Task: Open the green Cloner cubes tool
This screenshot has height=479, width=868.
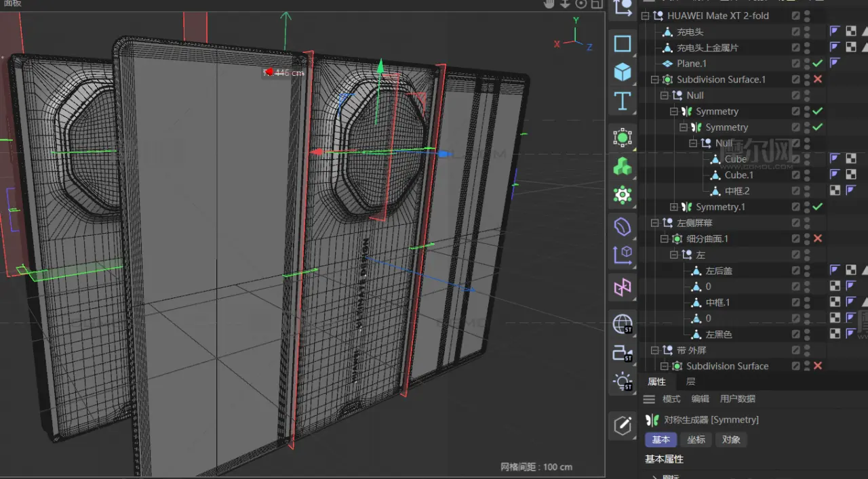Action: [623, 166]
